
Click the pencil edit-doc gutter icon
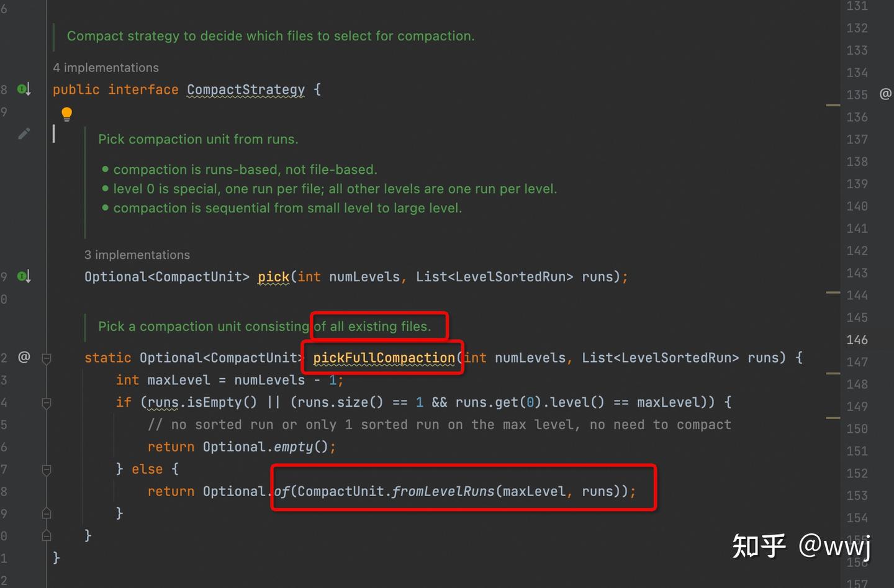(x=24, y=133)
